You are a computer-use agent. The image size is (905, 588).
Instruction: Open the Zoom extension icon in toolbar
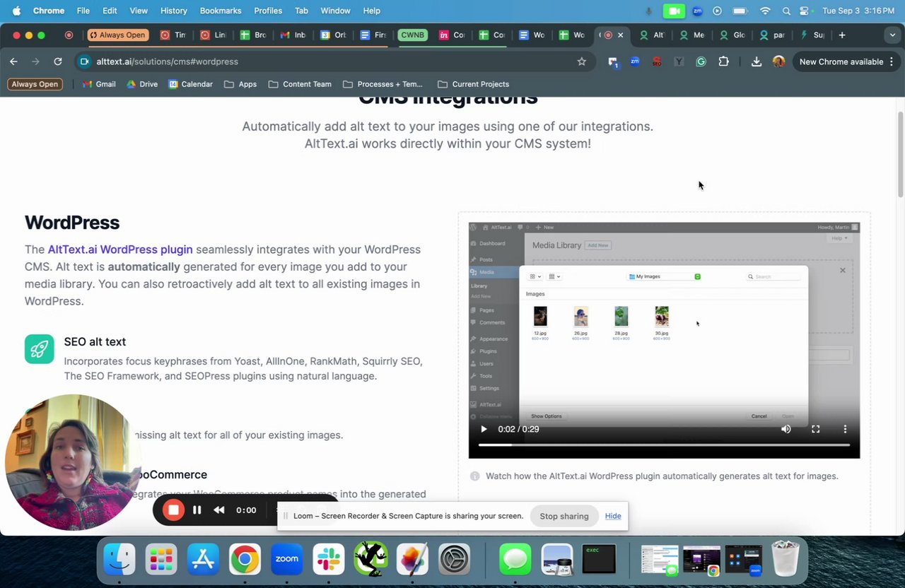pos(635,61)
